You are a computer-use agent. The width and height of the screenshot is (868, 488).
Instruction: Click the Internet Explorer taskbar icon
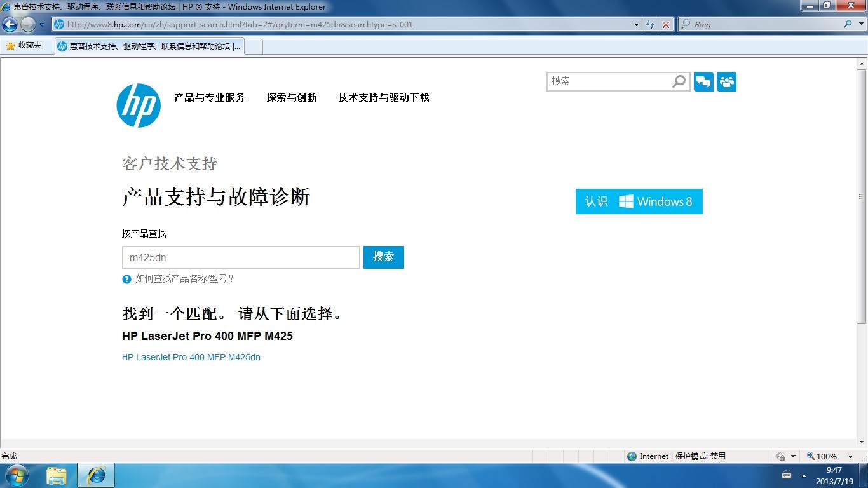tap(96, 475)
